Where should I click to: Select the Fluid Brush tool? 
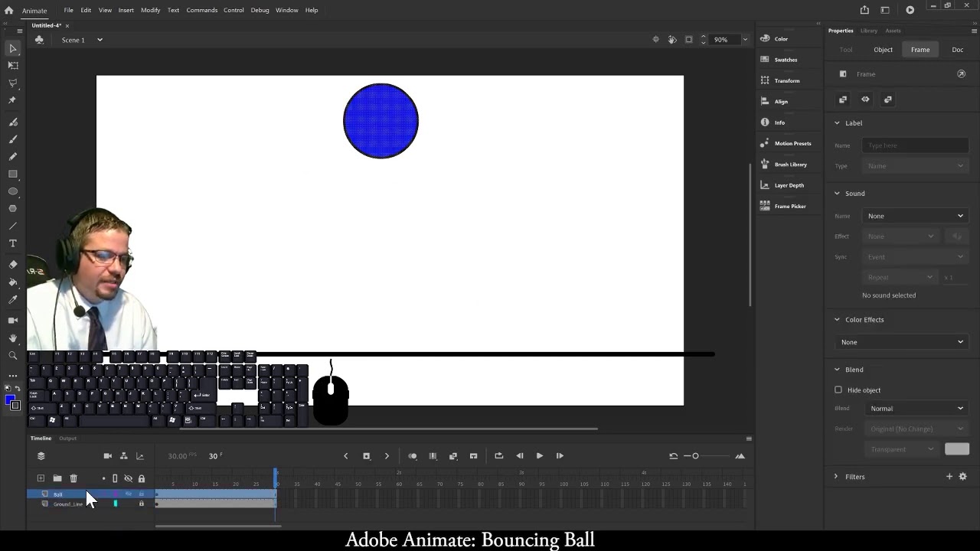pos(13,122)
